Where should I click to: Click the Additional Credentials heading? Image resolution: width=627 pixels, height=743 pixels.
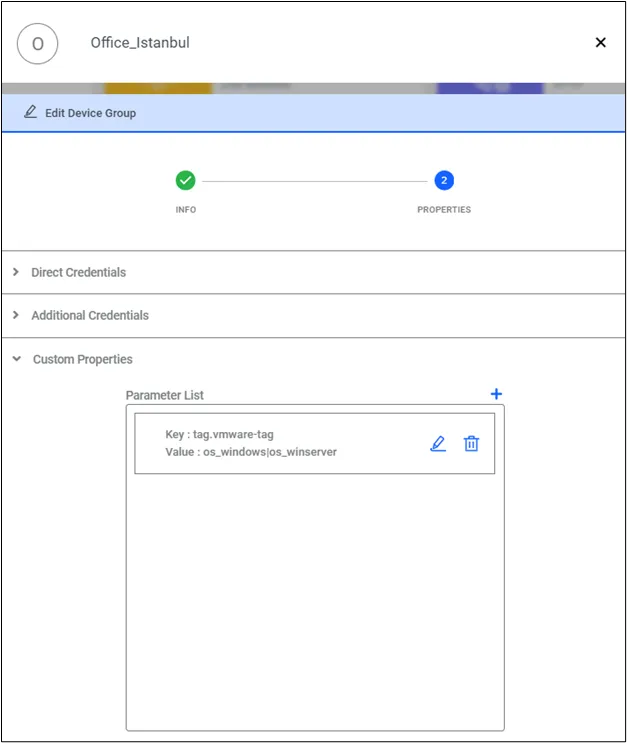[x=90, y=316]
